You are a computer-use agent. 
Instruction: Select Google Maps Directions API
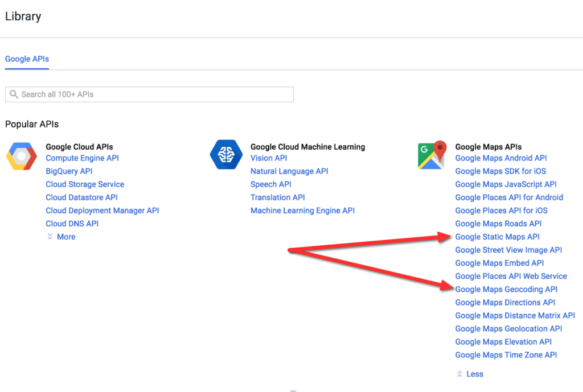505,302
